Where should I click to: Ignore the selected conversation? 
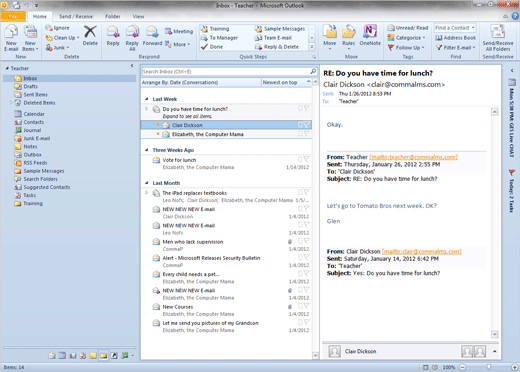point(58,28)
